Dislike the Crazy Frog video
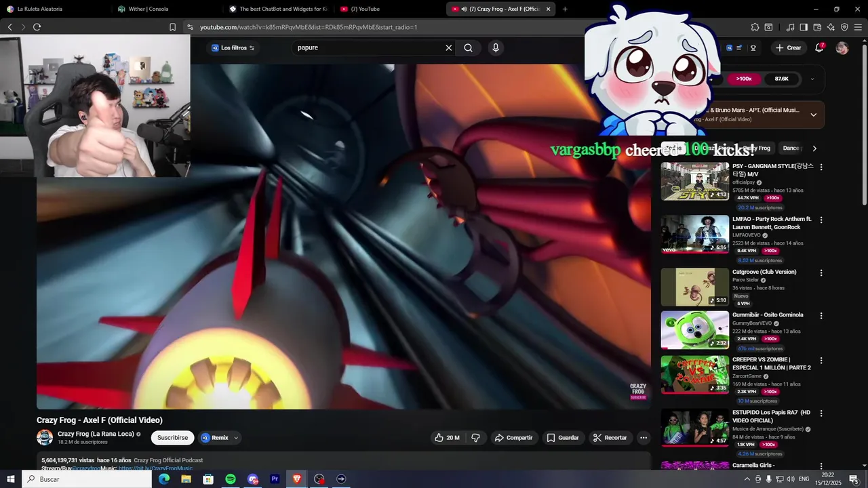Viewport: 868px width, 488px height. (x=475, y=438)
